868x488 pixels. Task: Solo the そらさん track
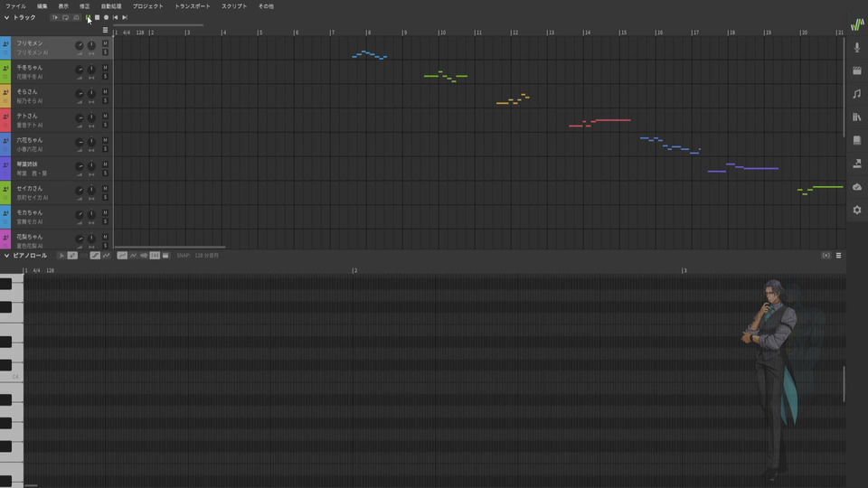pos(105,100)
